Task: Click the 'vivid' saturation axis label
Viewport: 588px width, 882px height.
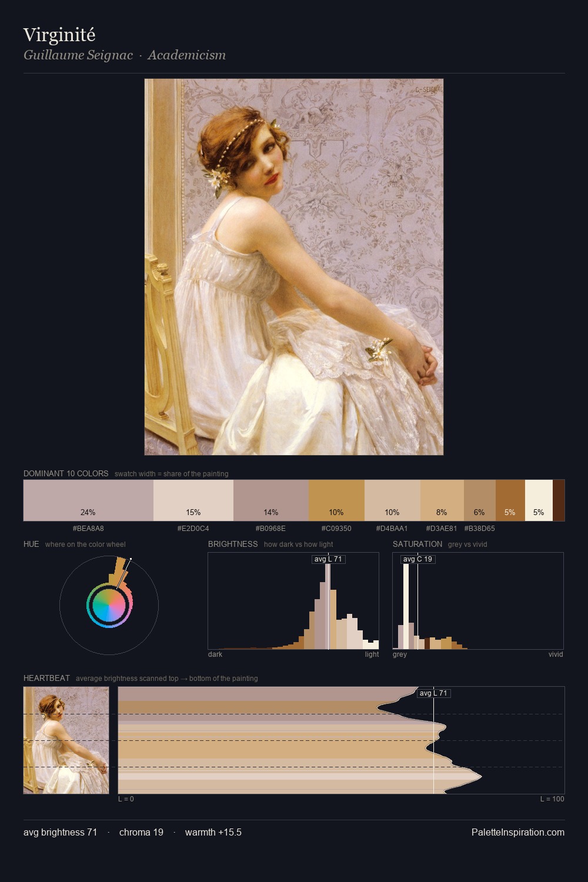Action: 556,654
